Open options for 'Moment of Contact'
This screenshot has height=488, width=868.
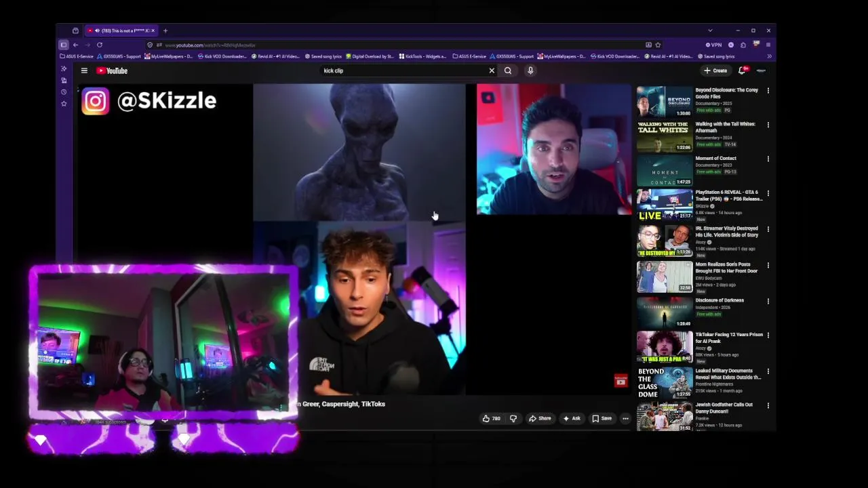tap(768, 159)
